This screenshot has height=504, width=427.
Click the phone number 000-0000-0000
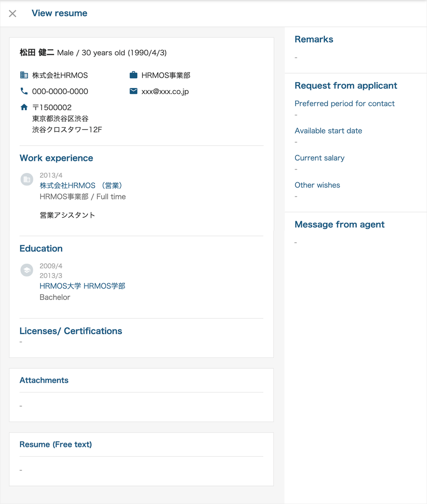pyautogui.click(x=60, y=92)
